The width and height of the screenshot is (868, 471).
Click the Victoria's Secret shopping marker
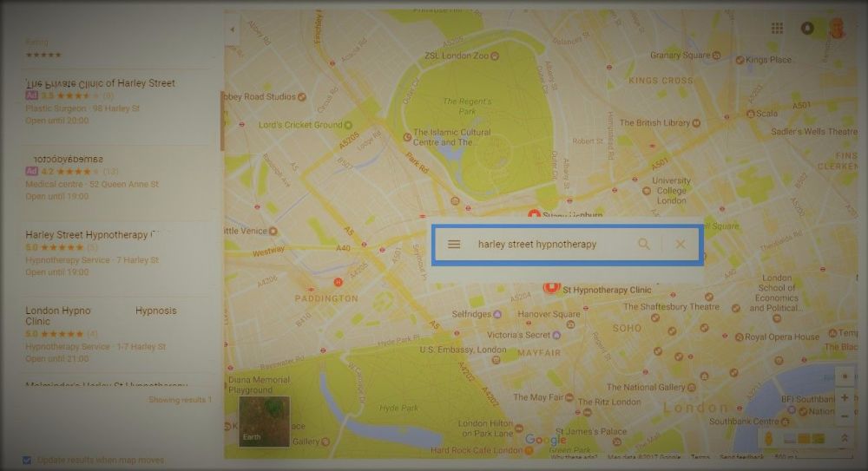[556, 336]
